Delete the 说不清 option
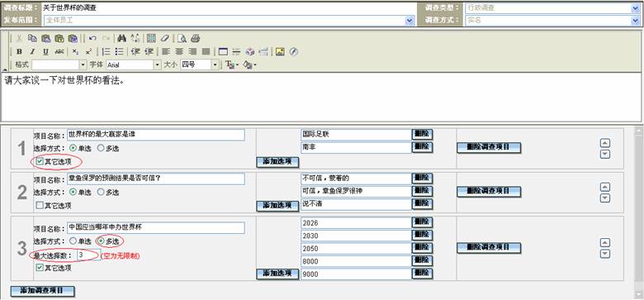 click(x=422, y=204)
